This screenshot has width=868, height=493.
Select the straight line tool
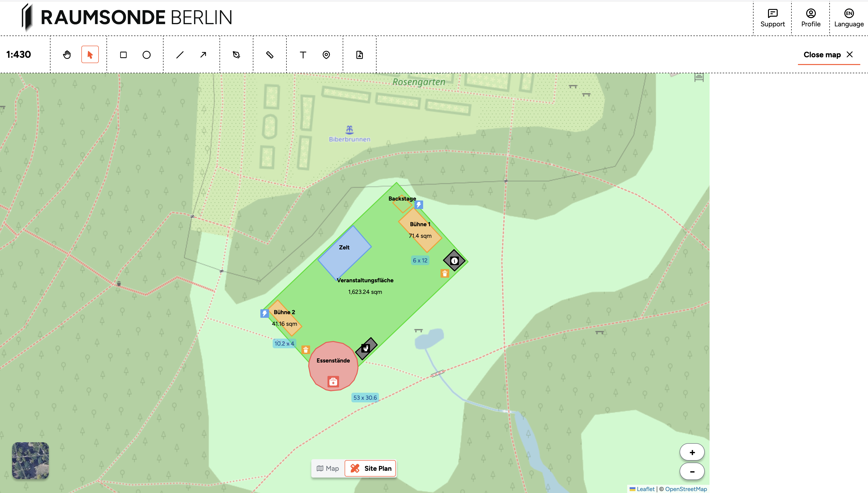[180, 55]
